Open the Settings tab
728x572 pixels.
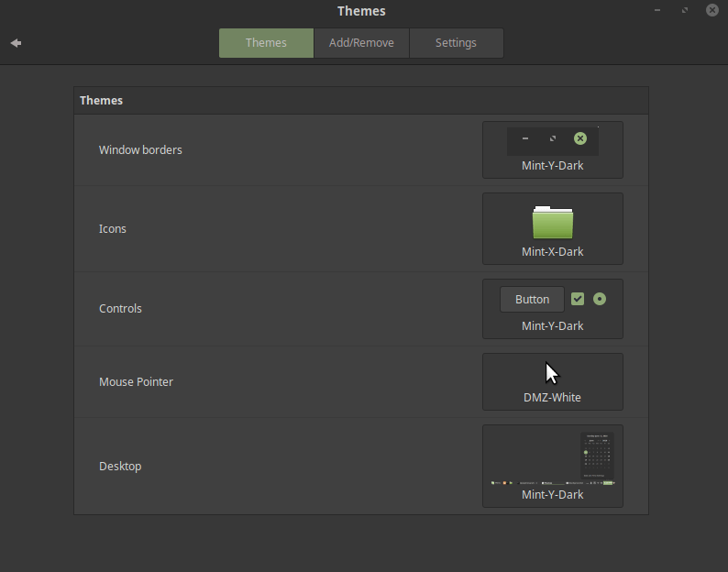(456, 43)
